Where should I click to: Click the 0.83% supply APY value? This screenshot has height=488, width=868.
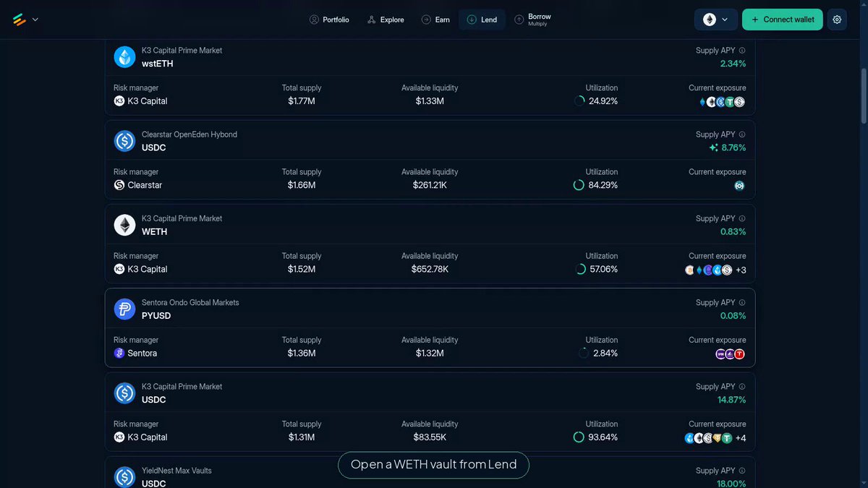click(x=733, y=231)
